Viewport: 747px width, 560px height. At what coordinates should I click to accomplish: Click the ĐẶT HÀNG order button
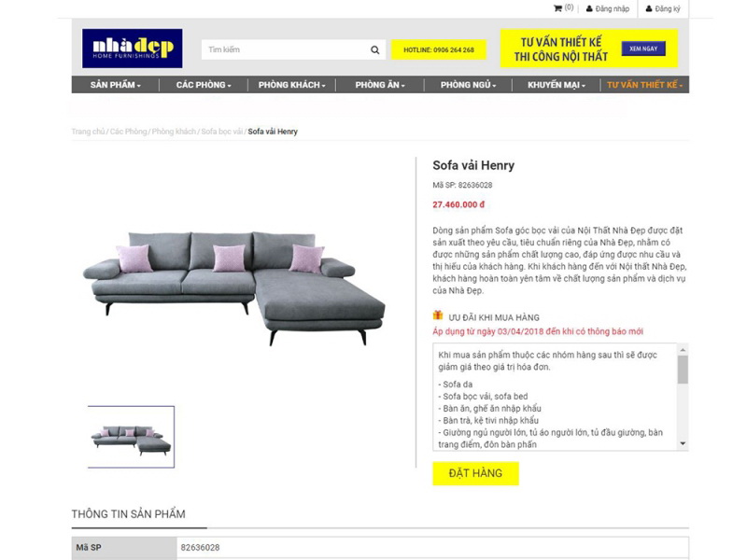[x=475, y=473]
